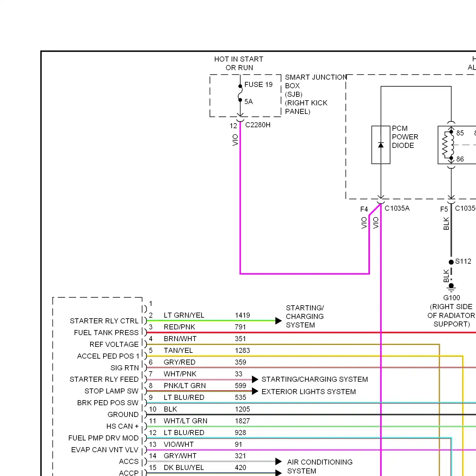Click circuit number 928
476x476 pixels.
tap(241, 433)
